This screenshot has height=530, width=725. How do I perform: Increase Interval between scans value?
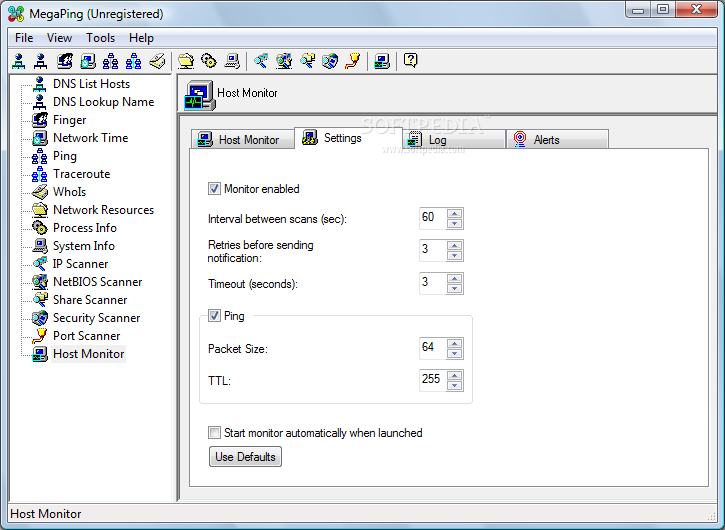455,213
